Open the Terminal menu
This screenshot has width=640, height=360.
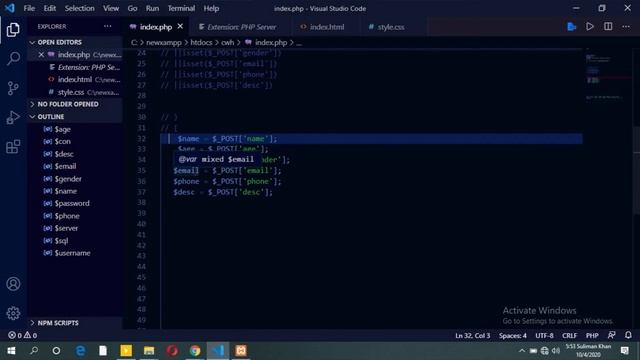[x=181, y=8]
